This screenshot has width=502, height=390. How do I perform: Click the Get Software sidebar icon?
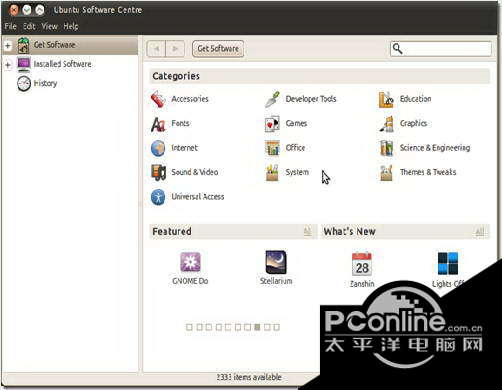[23, 45]
